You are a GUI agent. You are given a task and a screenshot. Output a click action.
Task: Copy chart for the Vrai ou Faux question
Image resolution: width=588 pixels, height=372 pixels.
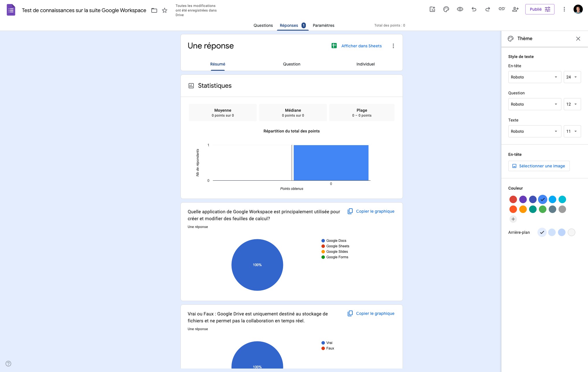tap(371, 313)
